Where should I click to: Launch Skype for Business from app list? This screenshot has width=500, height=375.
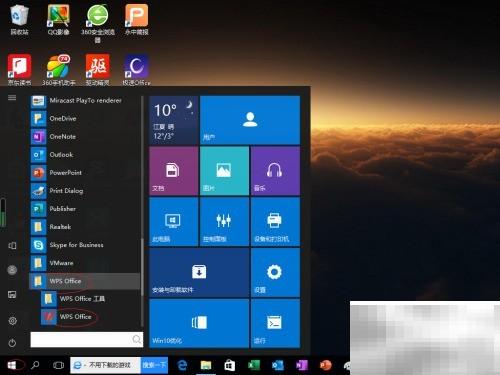85,245
